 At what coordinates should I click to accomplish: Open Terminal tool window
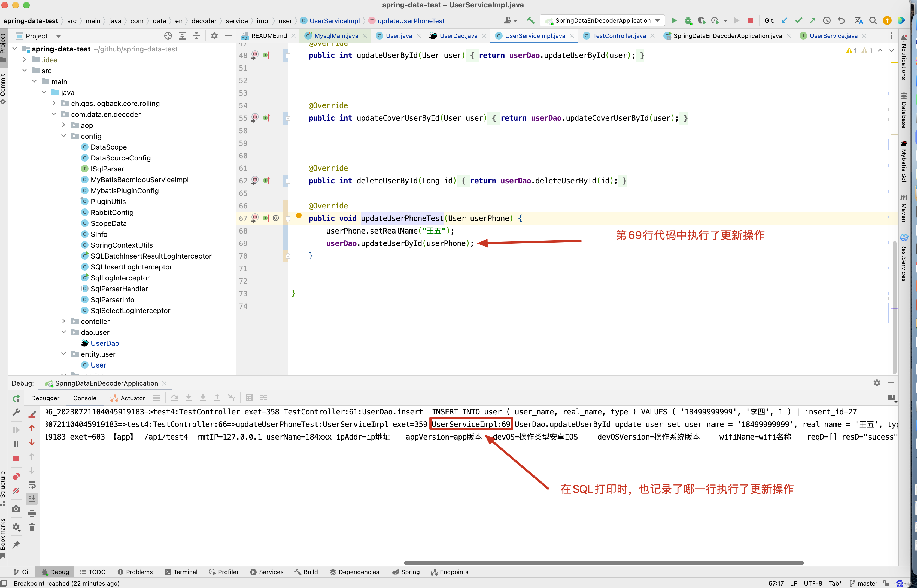click(181, 572)
